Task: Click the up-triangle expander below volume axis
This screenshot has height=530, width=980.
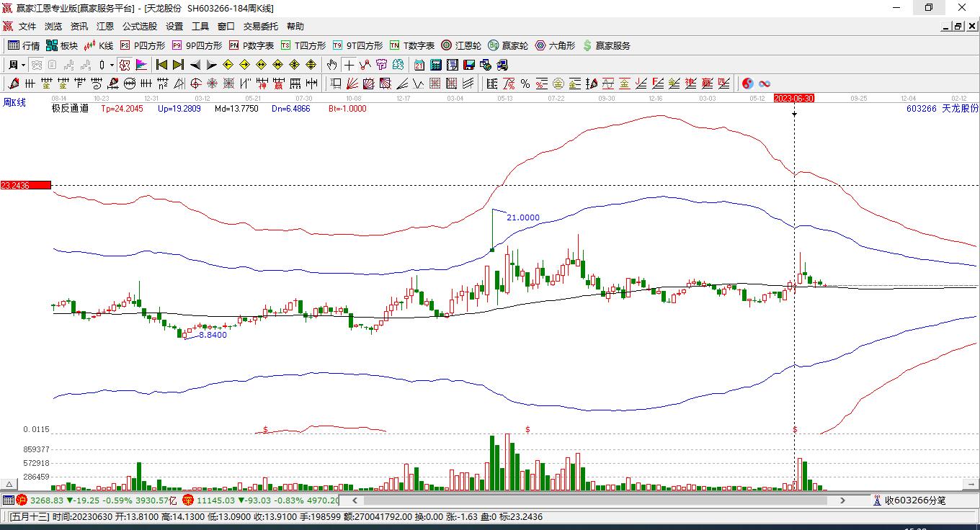Action: click(x=10, y=484)
